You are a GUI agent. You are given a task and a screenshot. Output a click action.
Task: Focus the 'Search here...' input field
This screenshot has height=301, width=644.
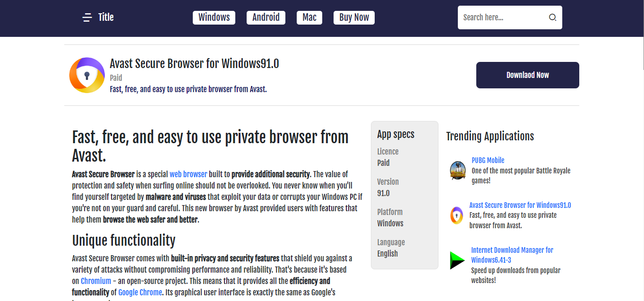(501, 17)
